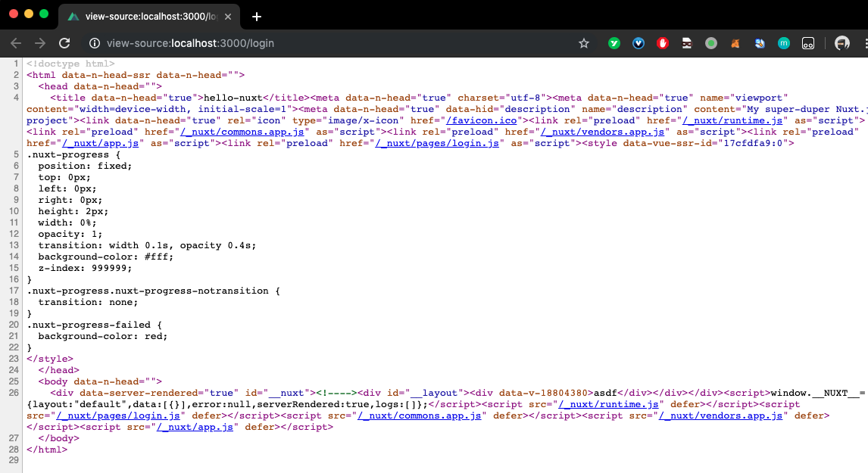Click 'width: 0%;' text
The height and width of the screenshot is (473, 868).
point(67,222)
